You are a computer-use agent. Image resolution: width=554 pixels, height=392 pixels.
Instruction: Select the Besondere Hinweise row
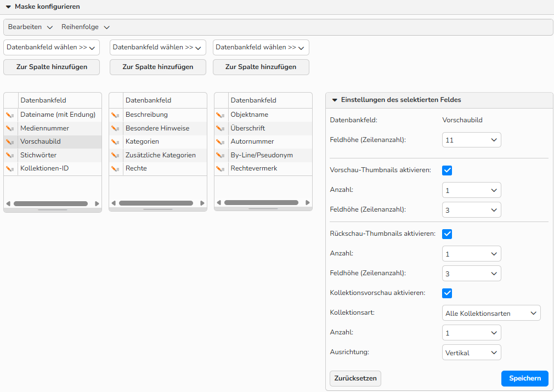click(x=158, y=128)
